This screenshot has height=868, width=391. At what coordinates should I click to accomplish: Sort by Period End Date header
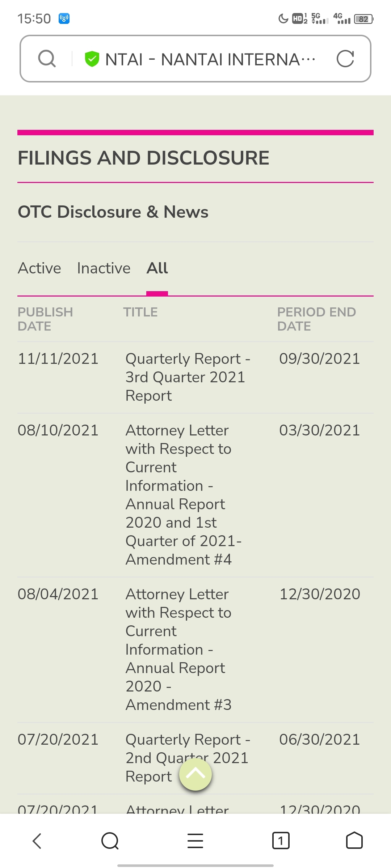point(317,319)
